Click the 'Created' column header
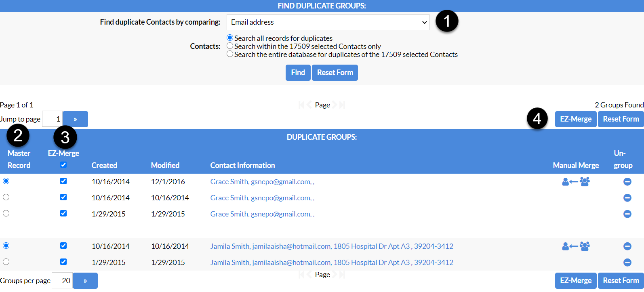 [x=104, y=166]
